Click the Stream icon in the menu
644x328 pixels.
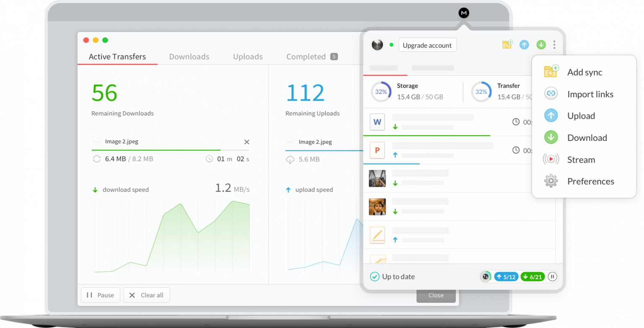[551, 159]
